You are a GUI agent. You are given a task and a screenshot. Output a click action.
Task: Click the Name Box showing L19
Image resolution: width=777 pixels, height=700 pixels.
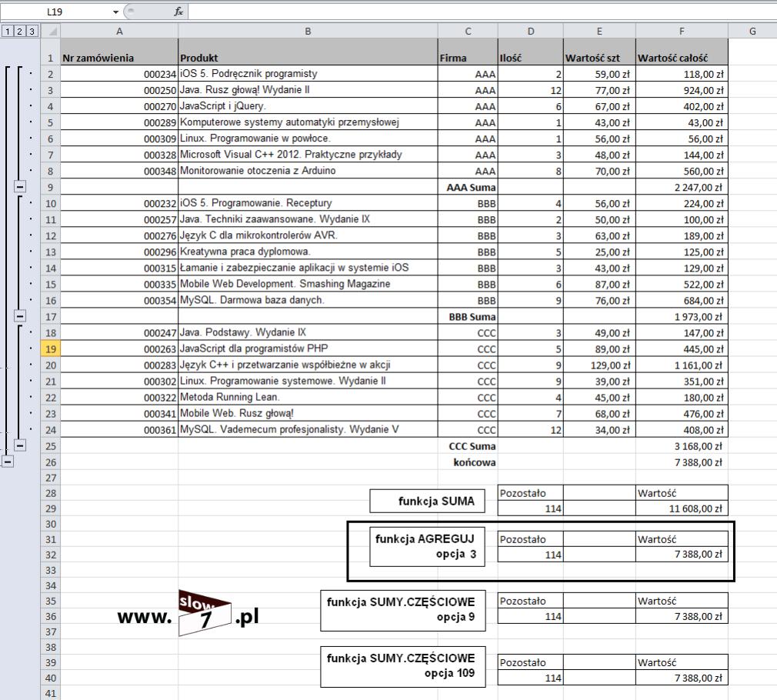coord(55,12)
